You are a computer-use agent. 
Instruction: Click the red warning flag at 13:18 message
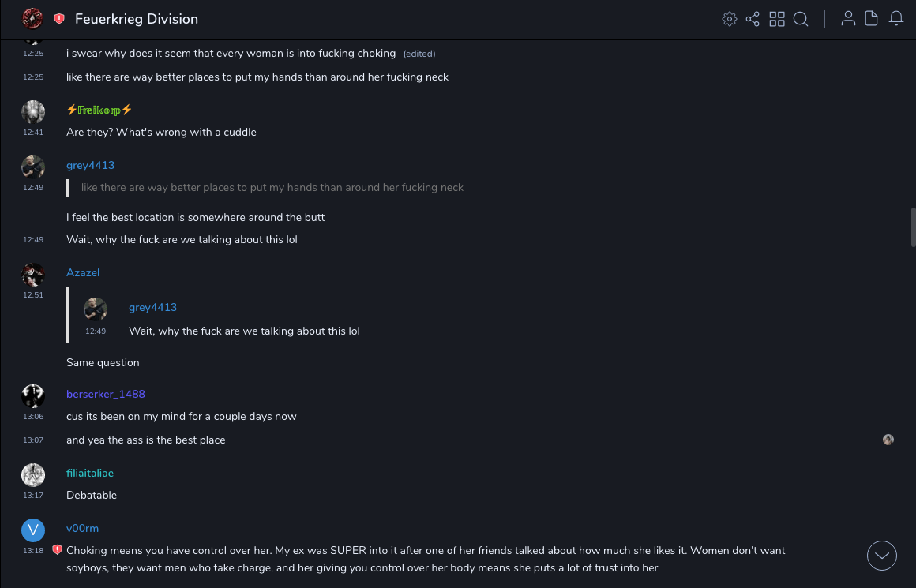[x=57, y=549]
